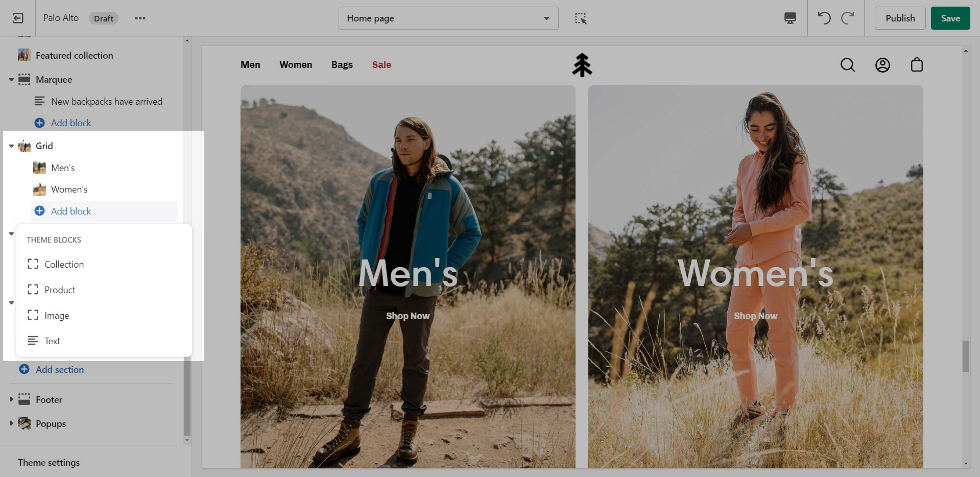Choose Text block from theme blocks
Viewport: 980px width, 477px height.
click(x=52, y=341)
